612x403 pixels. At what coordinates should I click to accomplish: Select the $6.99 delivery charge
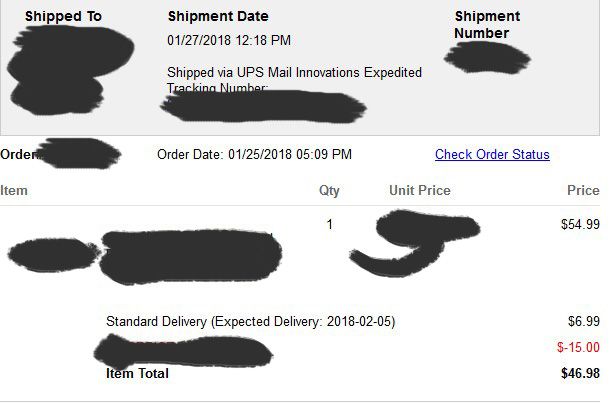(583, 322)
